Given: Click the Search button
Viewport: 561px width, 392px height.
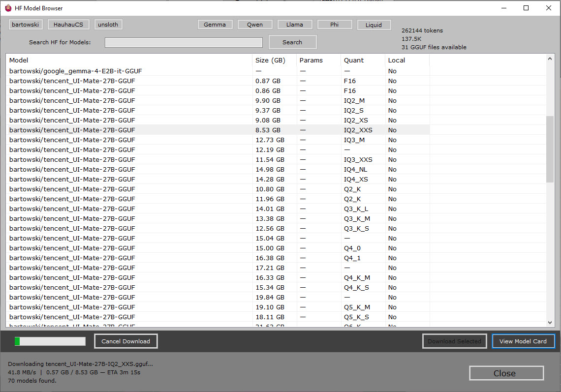Looking at the screenshot, I should pyautogui.click(x=292, y=42).
